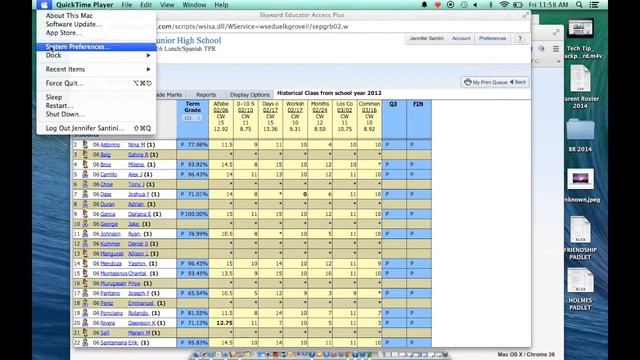The width and height of the screenshot is (640, 360).
Task: Check the battery status icon
Action: 518,5
